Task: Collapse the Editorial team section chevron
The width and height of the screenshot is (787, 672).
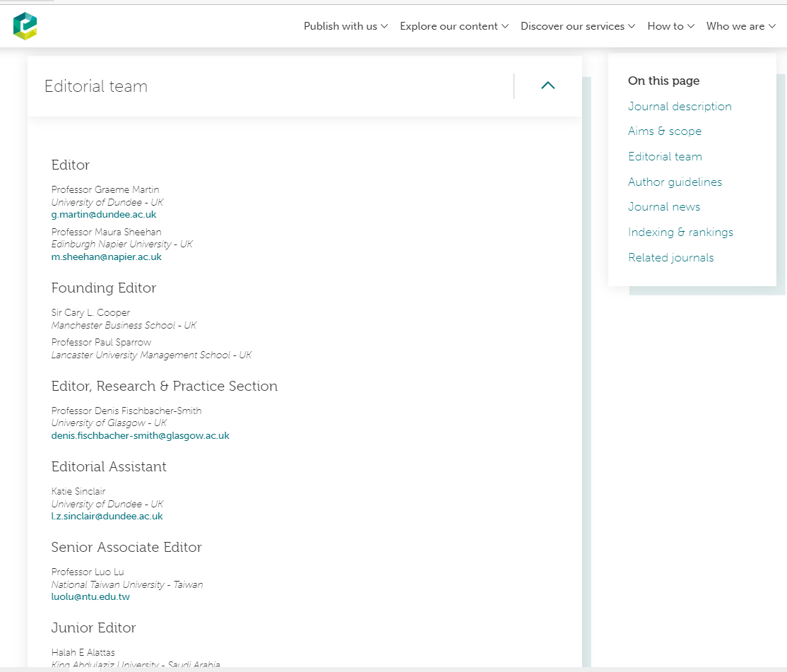Action: point(548,86)
